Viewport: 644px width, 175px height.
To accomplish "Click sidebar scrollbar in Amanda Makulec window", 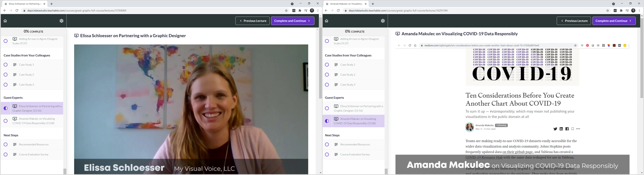I will (x=386, y=171).
